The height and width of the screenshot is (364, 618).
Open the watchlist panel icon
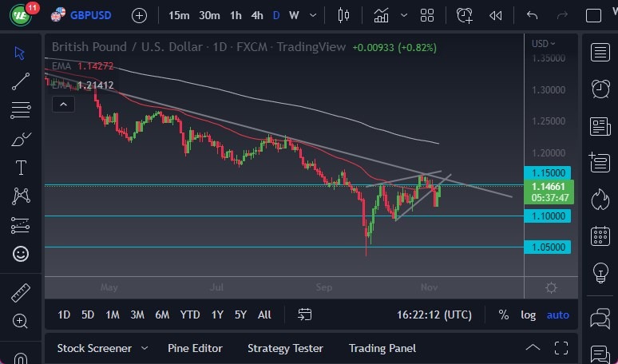(x=600, y=53)
